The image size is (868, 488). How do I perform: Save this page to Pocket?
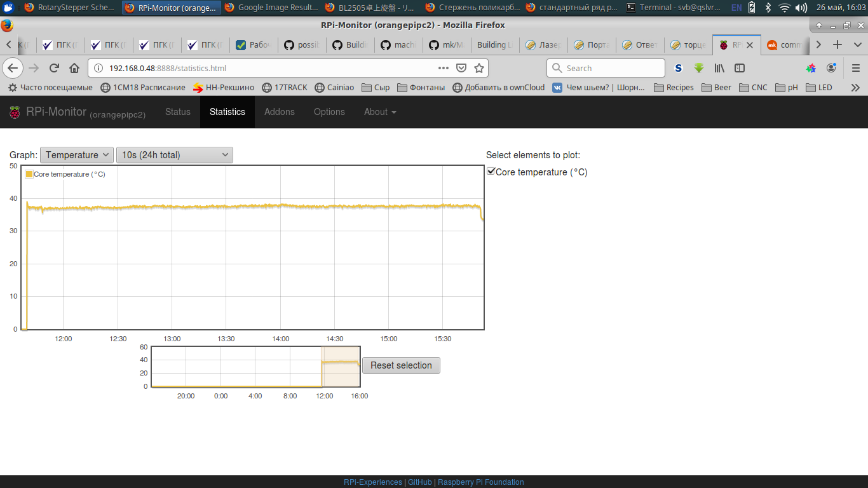click(x=462, y=68)
